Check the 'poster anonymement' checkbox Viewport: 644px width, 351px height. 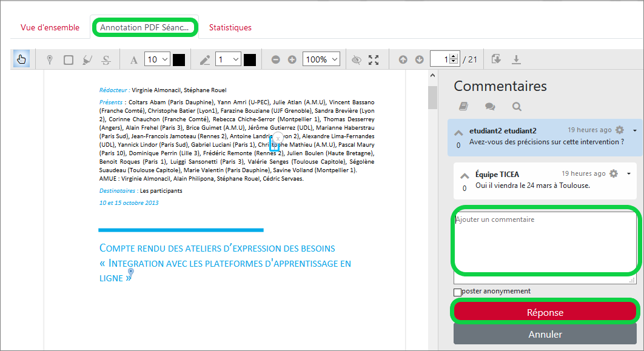pyautogui.click(x=458, y=292)
